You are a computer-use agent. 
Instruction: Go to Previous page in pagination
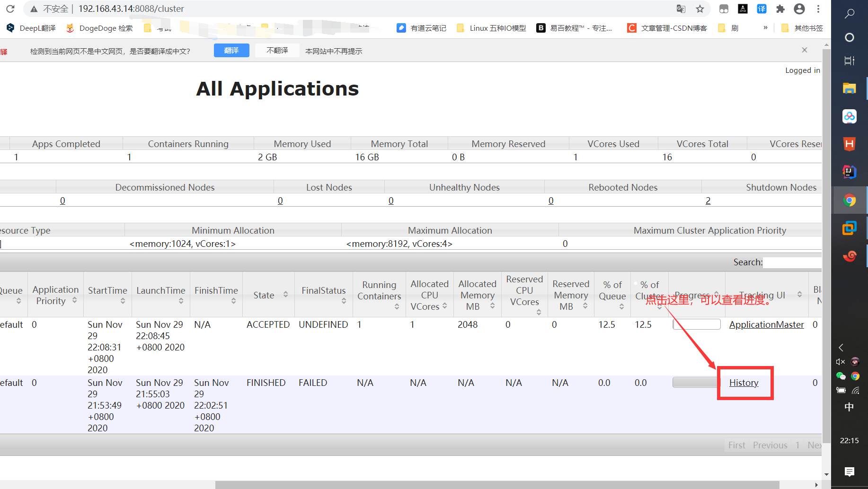pyautogui.click(x=770, y=445)
